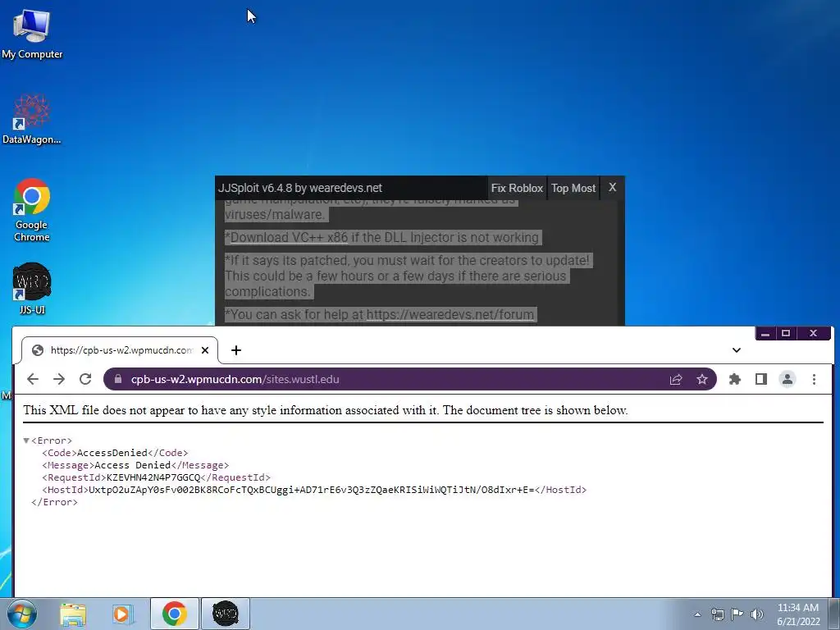Image resolution: width=840 pixels, height=630 pixels.
Task: View site information via the padlock icon
Action: pos(118,379)
